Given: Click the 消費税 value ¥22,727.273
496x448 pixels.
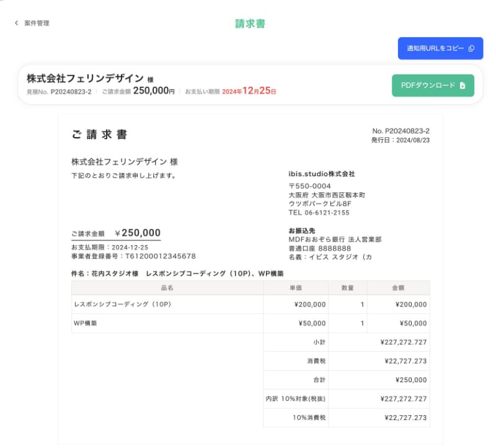Looking at the screenshot, I should coord(406,361).
